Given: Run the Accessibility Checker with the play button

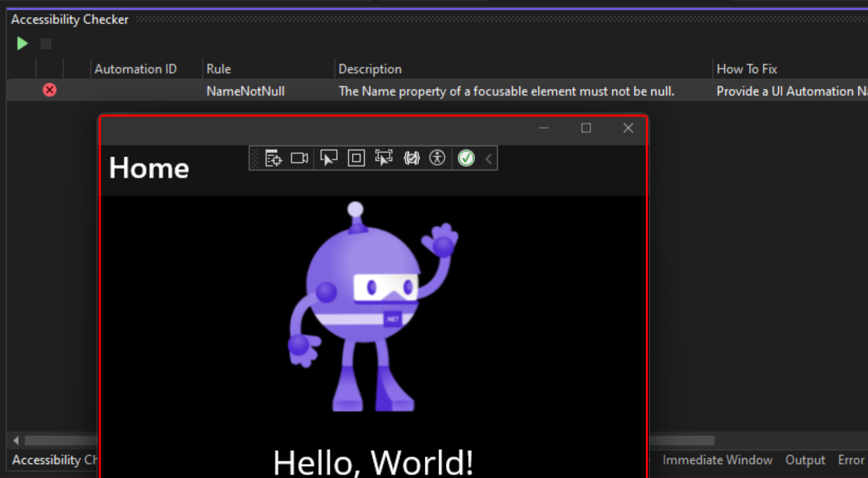Looking at the screenshot, I should point(22,43).
